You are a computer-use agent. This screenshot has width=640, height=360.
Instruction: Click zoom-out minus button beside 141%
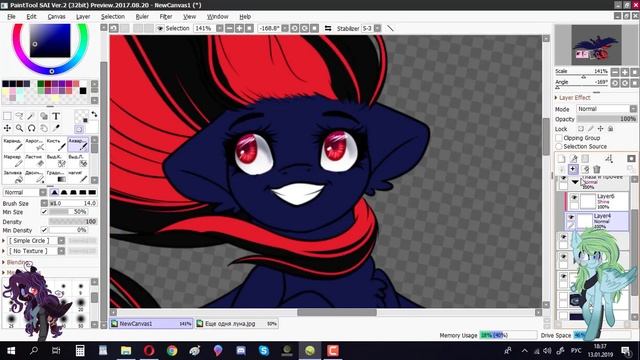[x=229, y=28]
